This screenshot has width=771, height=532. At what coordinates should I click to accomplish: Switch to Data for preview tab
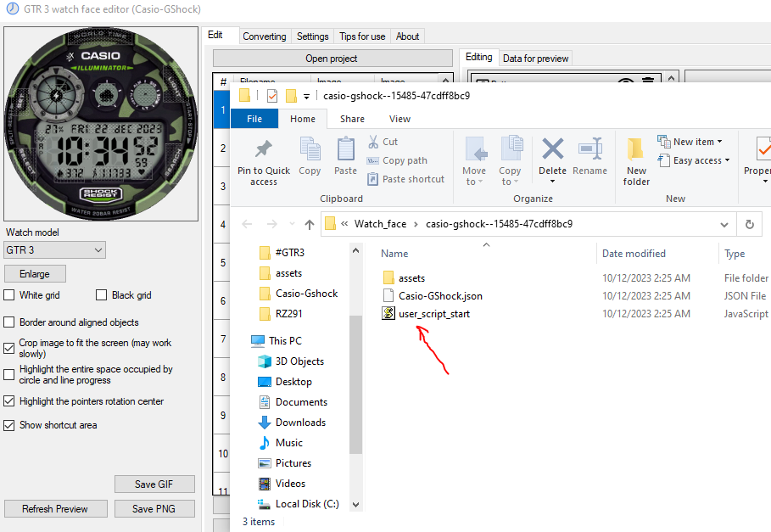click(x=535, y=59)
